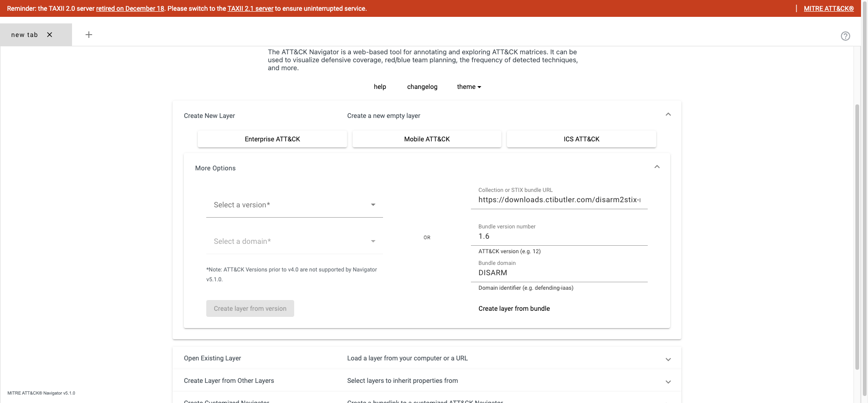
Task: Click the Bundle version number field
Action: click(x=559, y=236)
